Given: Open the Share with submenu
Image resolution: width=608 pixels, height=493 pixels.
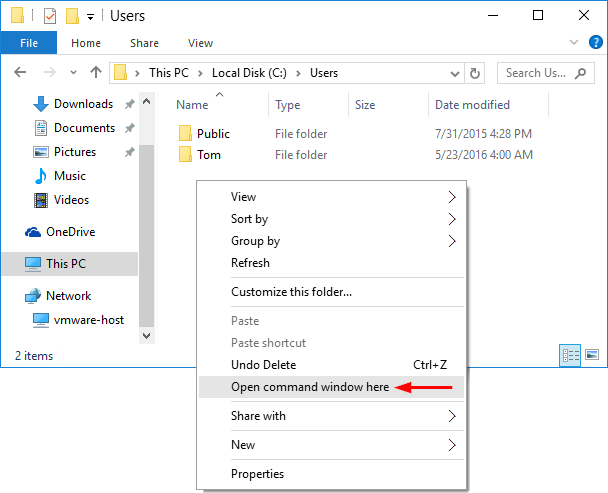Looking at the screenshot, I should tap(331, 416).
